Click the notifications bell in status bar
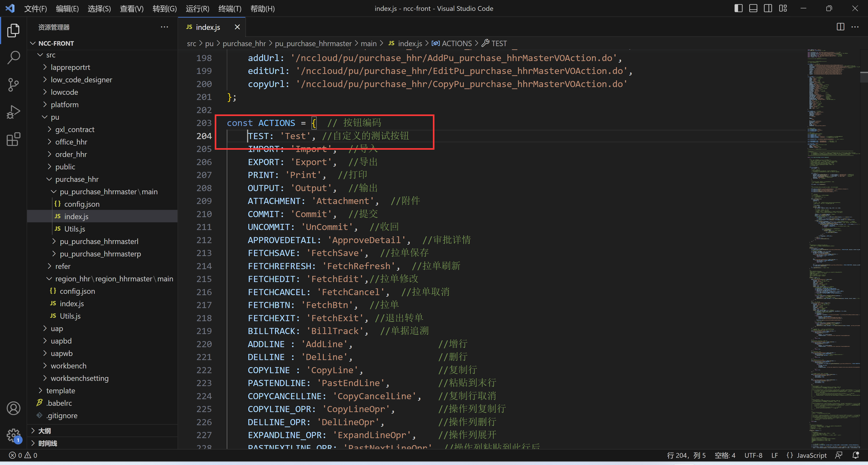Screen dimensions: 868x465 tap(856, 455)
